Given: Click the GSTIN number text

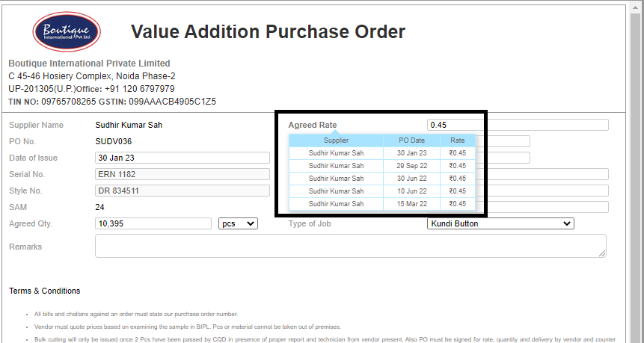Looking at the screenshot, I should pyautogui.click(x=173, y=102).
